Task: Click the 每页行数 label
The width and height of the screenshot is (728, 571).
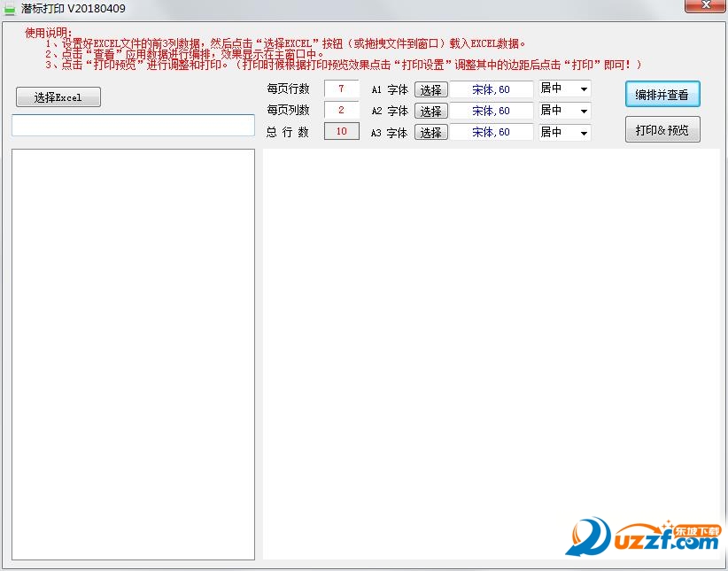Action: (288, 89)
